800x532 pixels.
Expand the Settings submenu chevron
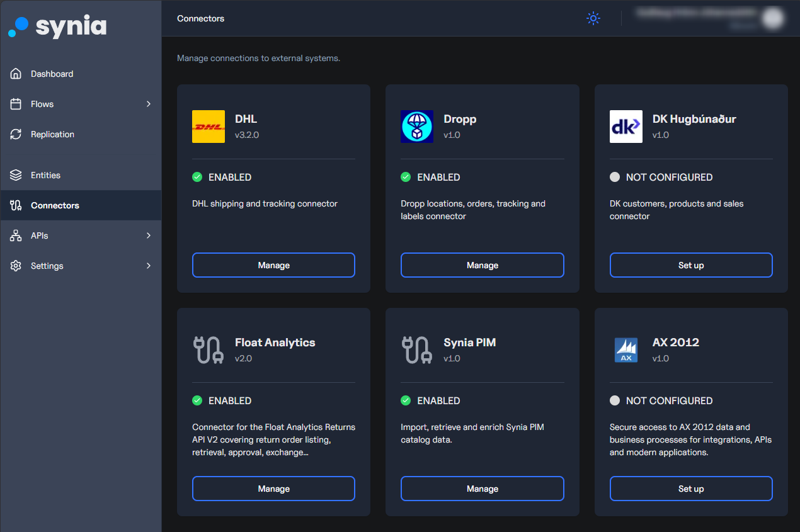pyautogui.click(x=149, y=266)
